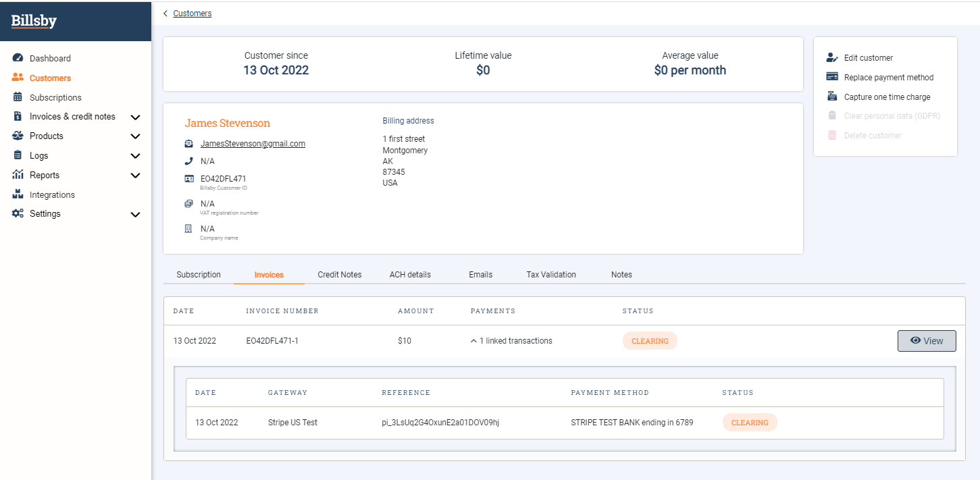Expand the Products menu chevron

tap(135, 136)
